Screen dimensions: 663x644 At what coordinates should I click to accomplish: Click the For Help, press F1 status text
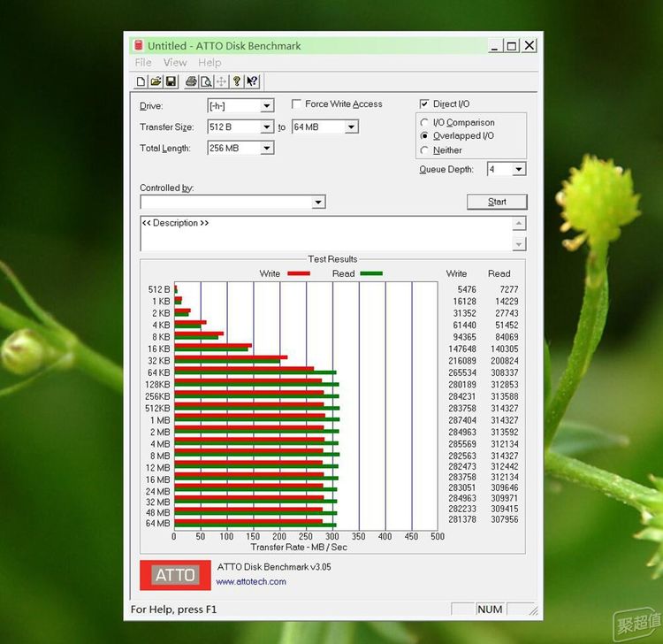173,609
